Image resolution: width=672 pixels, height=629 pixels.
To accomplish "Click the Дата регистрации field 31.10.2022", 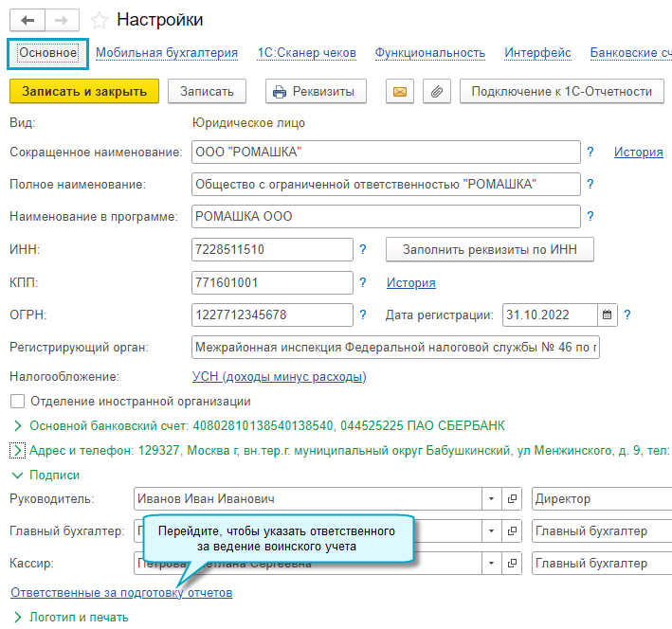I will pyautogui.click(x=550, y=314).
